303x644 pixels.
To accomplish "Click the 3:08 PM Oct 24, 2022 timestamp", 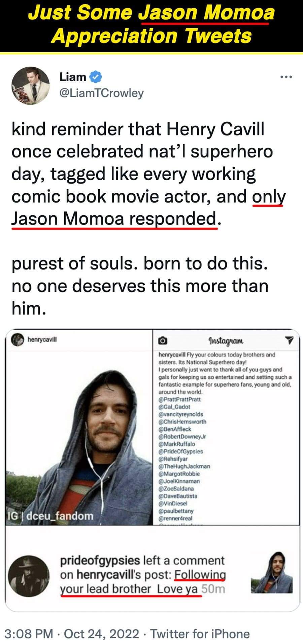I will 73,634.
